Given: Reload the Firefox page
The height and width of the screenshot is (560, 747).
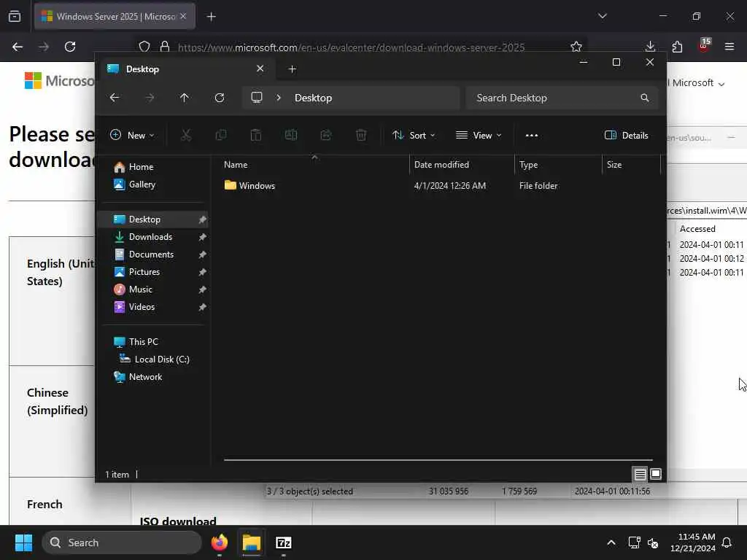Looking at the screenshot, I should click(x=70, y=47).
